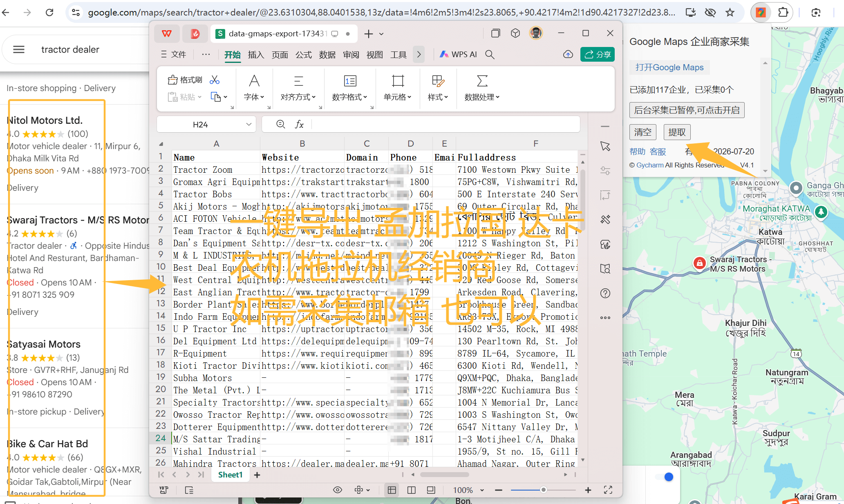Click the user avatar in WPS title bar
The height and width of the screenshot is (504, 844).
coord(536,33)
